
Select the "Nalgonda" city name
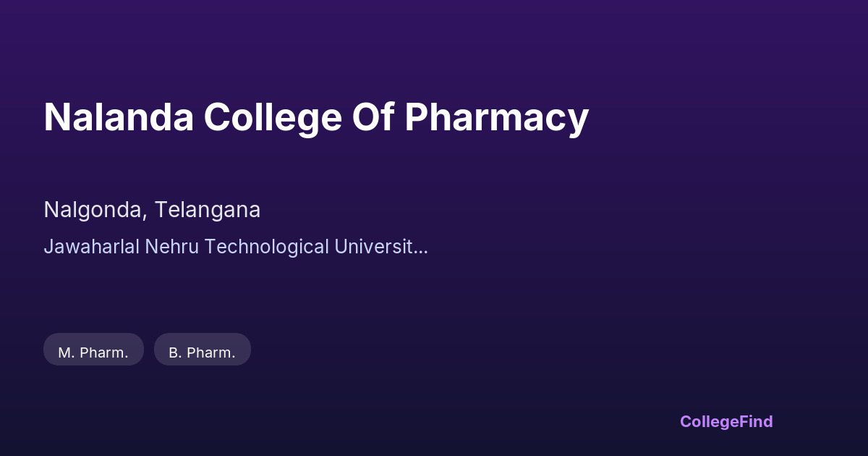pyautogui.click(x=94, y=210)
